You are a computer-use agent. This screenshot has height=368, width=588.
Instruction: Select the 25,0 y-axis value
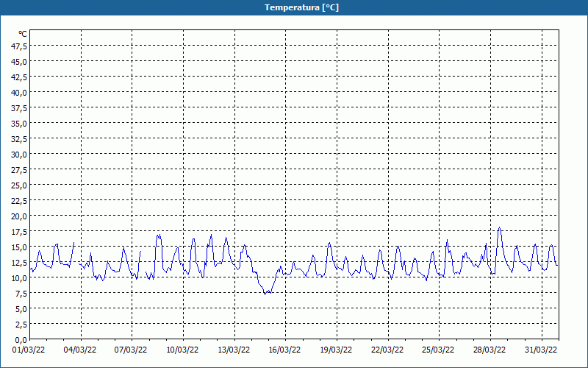(x=20, y=185)
